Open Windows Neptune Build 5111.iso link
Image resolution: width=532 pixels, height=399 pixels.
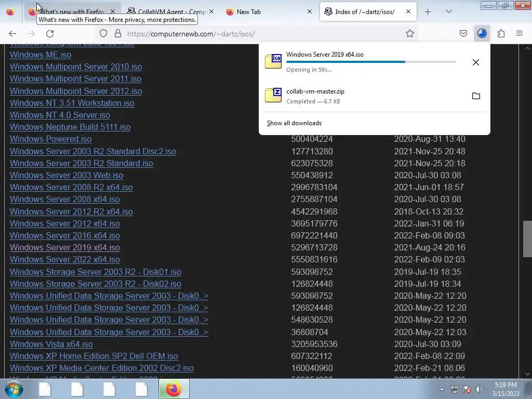pyautogui.click(x=70, y=127)
